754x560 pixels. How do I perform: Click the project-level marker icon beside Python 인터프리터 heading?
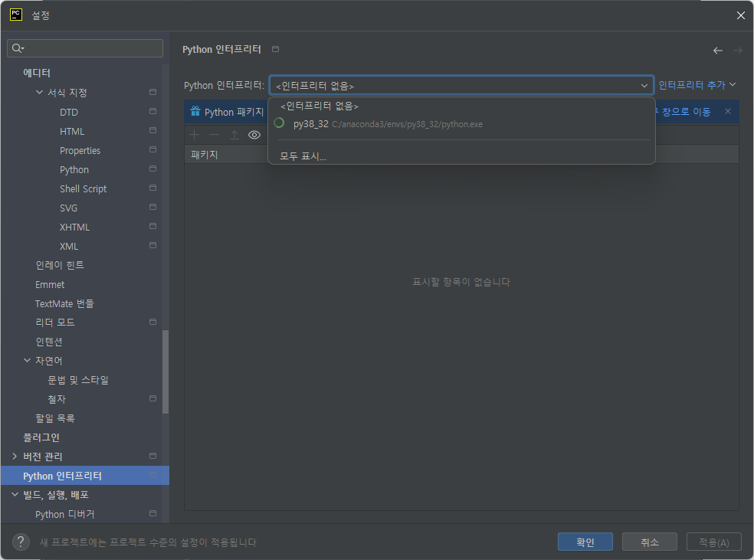click(x=276, y=49)
